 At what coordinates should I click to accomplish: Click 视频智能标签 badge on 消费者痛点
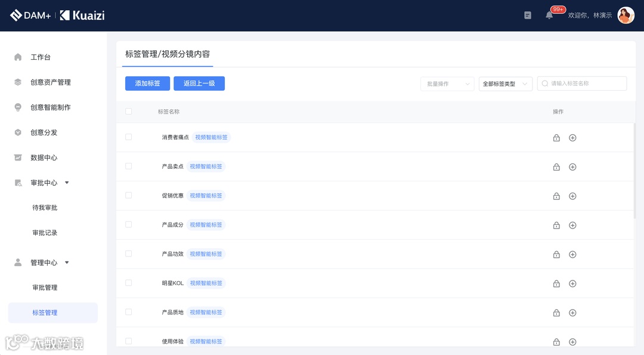tap(211, 137)
